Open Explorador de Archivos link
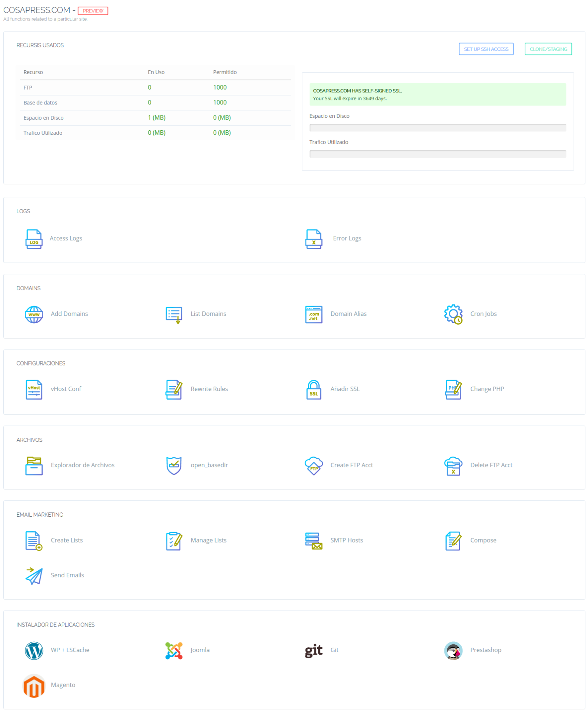Viewport: 588px width, 711px height. click(x=83, y=465)
